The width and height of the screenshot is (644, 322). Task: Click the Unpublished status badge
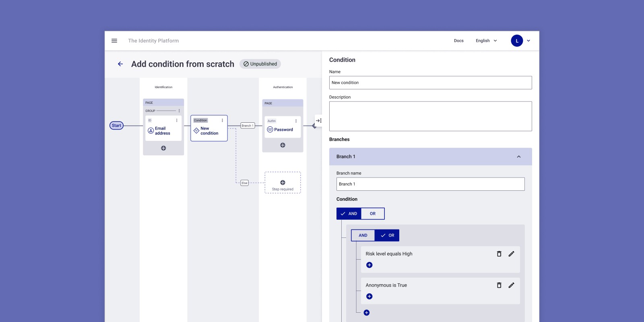pyautogui.click(x=260, y=64)
